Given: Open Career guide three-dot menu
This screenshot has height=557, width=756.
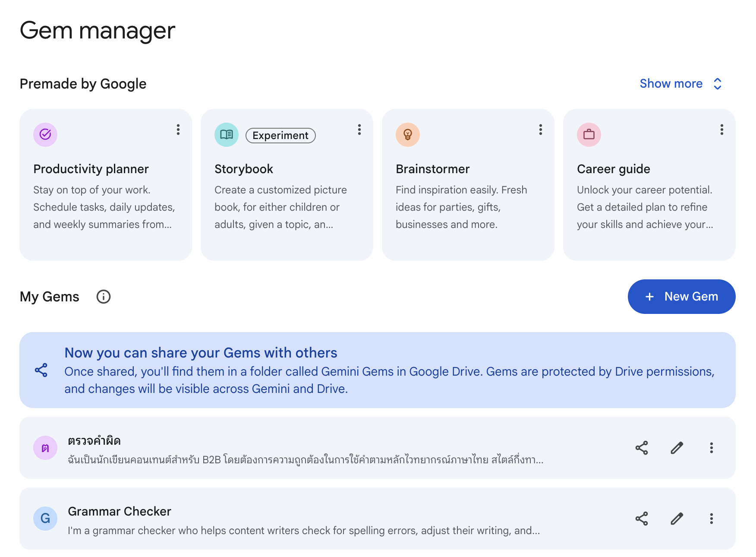Looking at the screenshot, I should (721, 130).
